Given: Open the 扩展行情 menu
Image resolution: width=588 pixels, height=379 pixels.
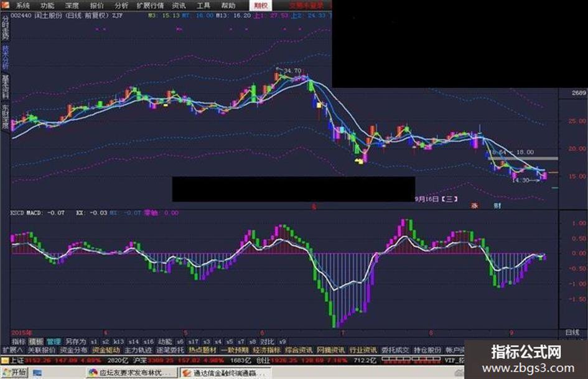Looking at the screenshot, I should (x=150, y=6).
